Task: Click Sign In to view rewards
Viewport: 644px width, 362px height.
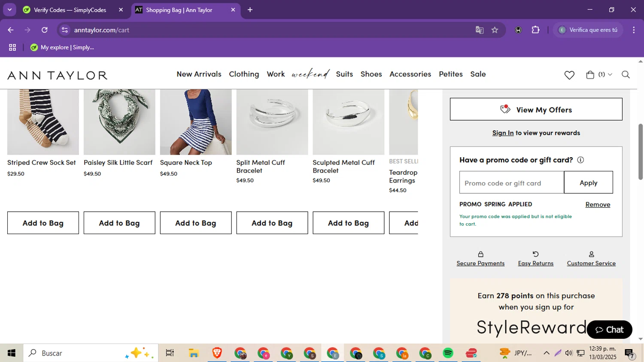Action: pos(503,133)
